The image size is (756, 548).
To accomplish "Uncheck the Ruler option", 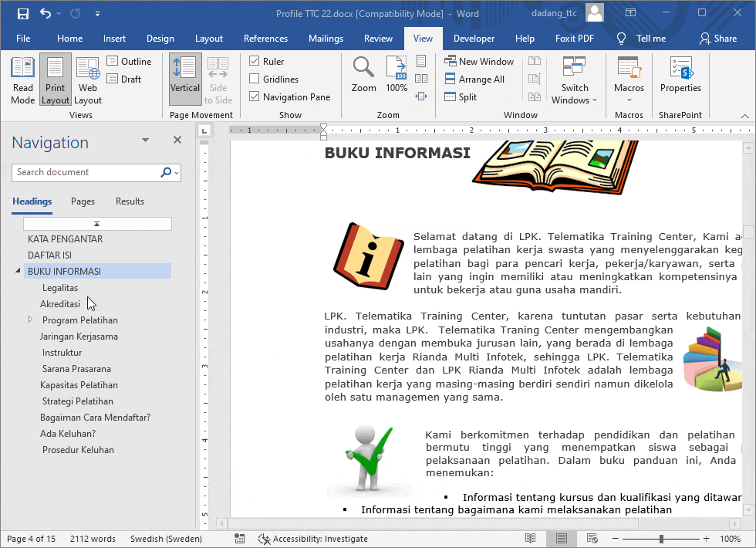I will (x=254, y=61).
